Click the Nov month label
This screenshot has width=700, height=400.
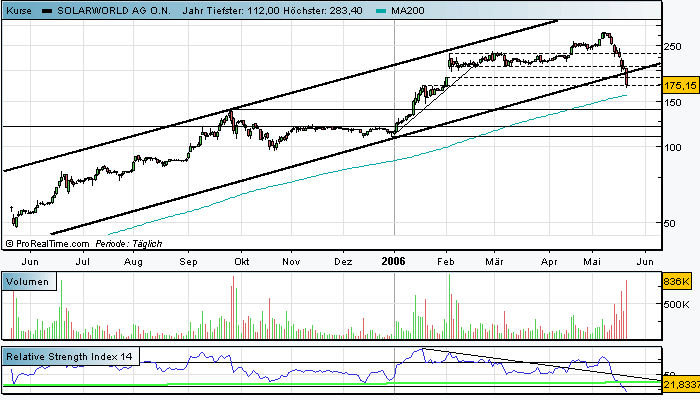tap(291, 262)
